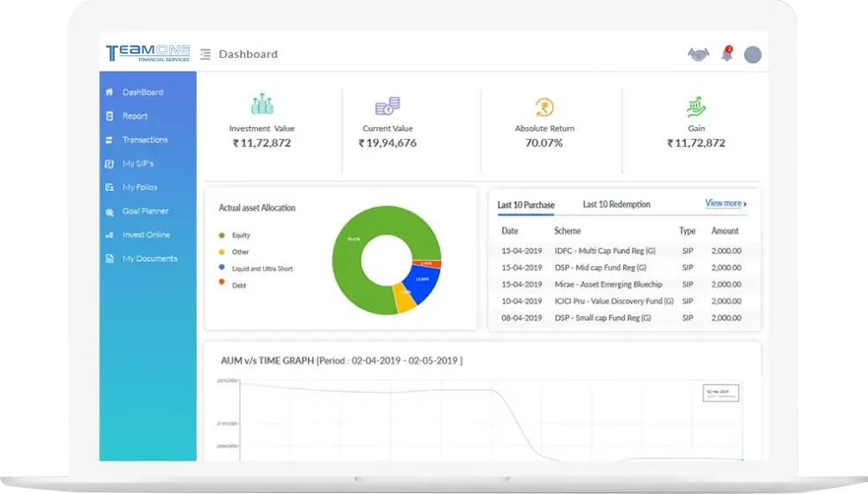Toggle Liquid and Ultra Short legend

click(x=261, y=269)
